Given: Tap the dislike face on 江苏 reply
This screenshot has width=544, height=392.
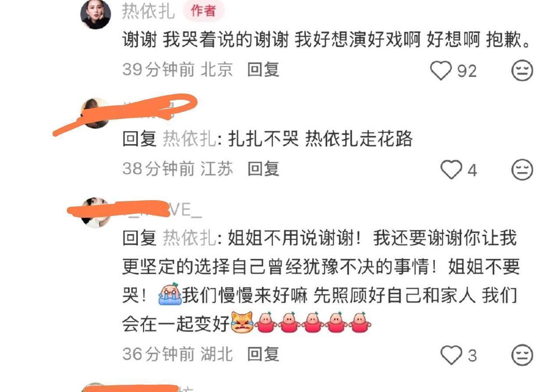Looking at the screenshot, I should pyautogui.click(x=522, y=170).
